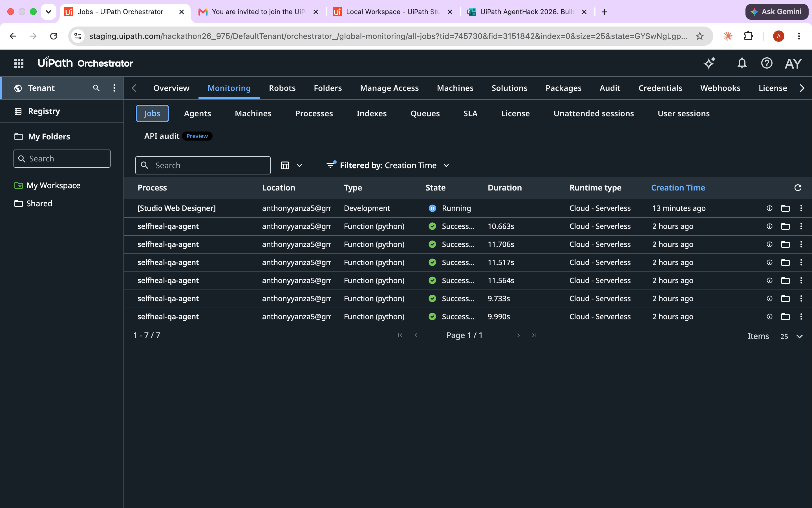The height and width of the screenshot is (508, 812).
Task: View site information in address bar
Action: coord(78,36)
